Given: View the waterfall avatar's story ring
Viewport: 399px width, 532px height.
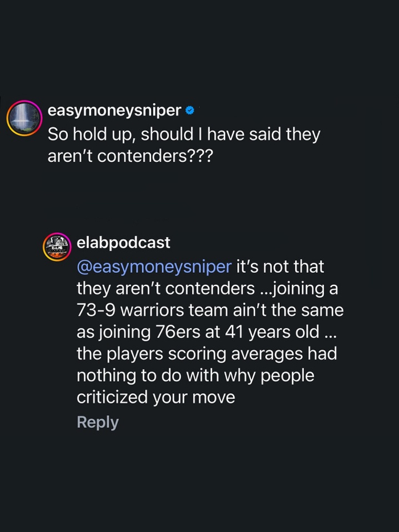Looking at the screenshot, I should pyautogui.click(x=25, y=118).
